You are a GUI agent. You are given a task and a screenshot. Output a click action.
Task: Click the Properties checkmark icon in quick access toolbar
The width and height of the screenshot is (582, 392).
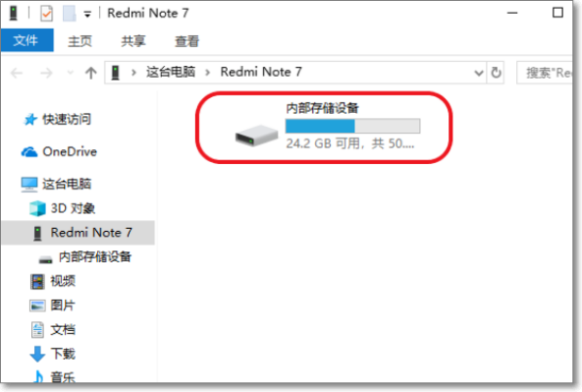(47, 15)
